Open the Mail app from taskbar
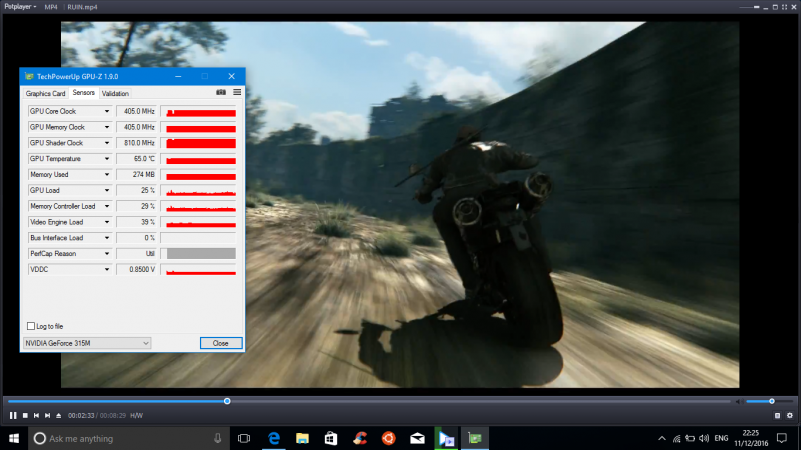Viewport: 801px width, 450px height. [417, 438]
